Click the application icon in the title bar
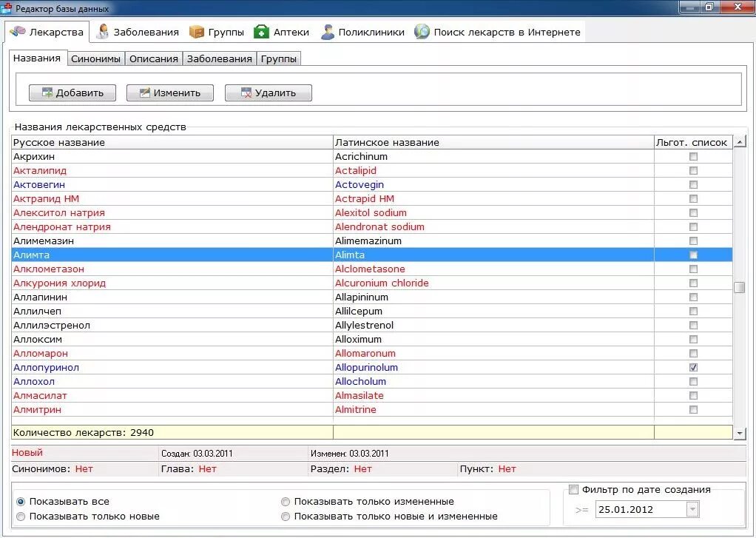 click(x=6, y=7)
